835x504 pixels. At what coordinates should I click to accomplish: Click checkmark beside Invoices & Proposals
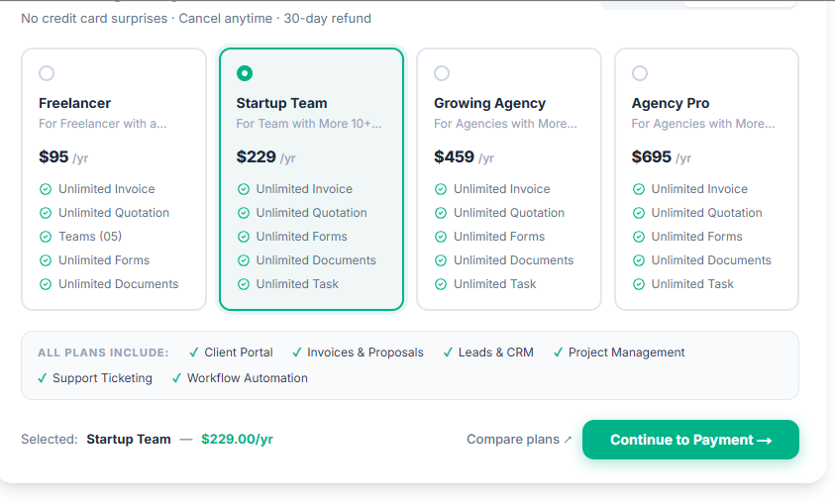(296, 353)
